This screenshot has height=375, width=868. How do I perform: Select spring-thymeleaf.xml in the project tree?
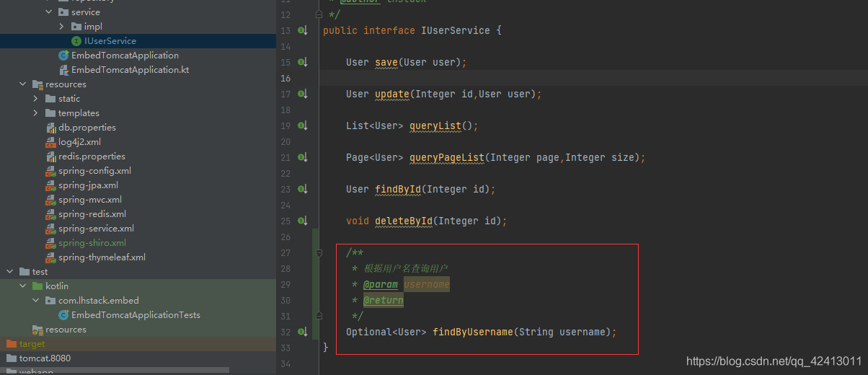pos(102,257)
